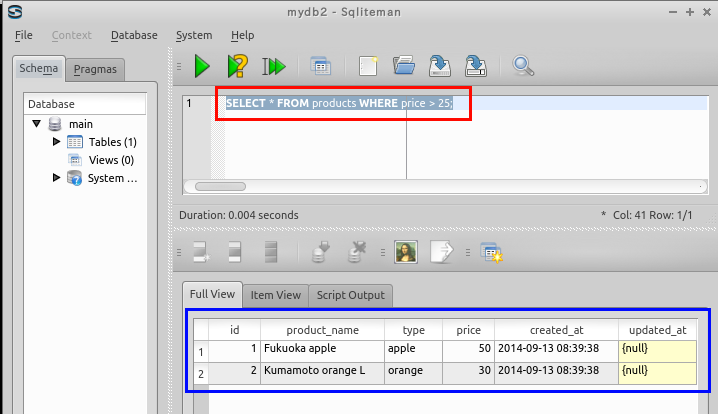Select Views (0) in schema tree

(x=111, y=160)
